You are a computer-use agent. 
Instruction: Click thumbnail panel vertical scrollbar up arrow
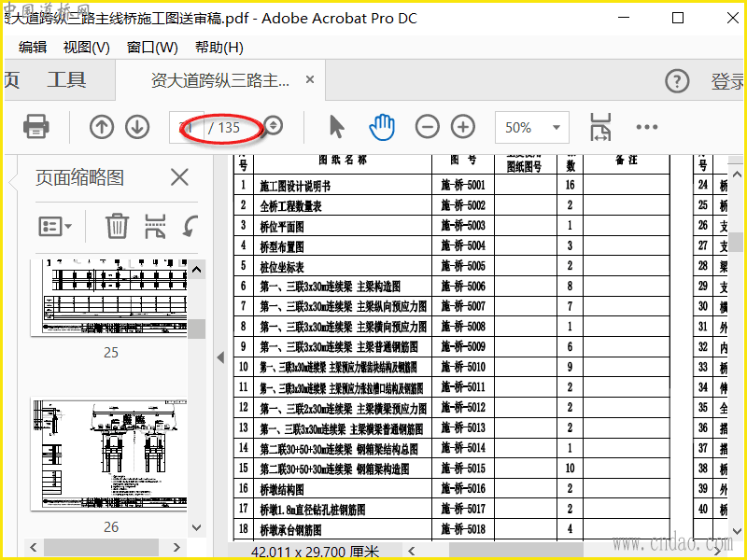point(196,270)
